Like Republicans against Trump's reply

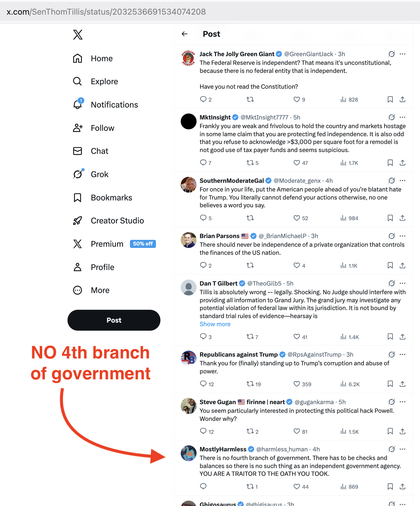(302, 384)
